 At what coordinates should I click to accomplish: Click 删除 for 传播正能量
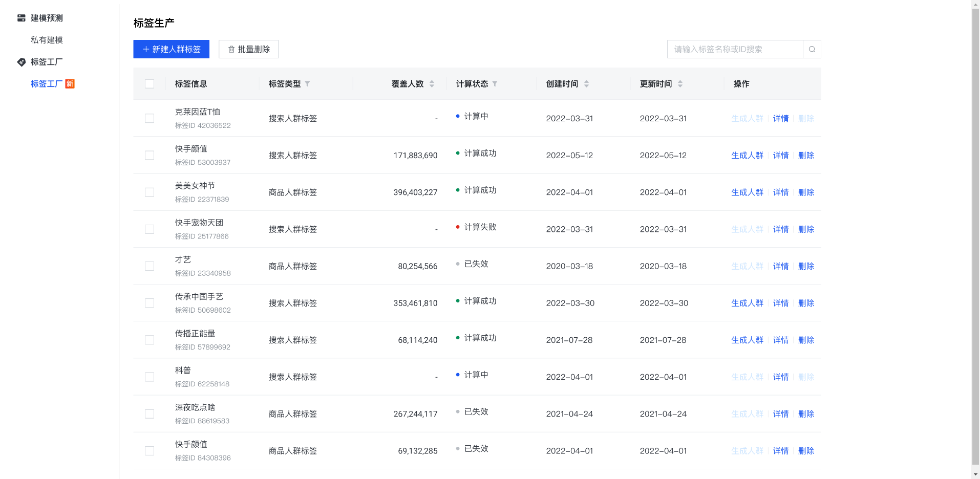pos(806,340)
